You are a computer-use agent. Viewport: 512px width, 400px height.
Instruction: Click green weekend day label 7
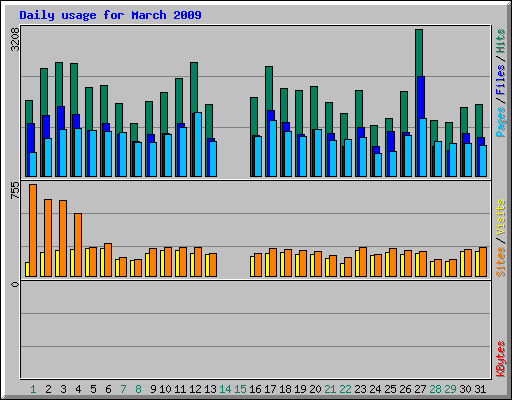[123, 389]
